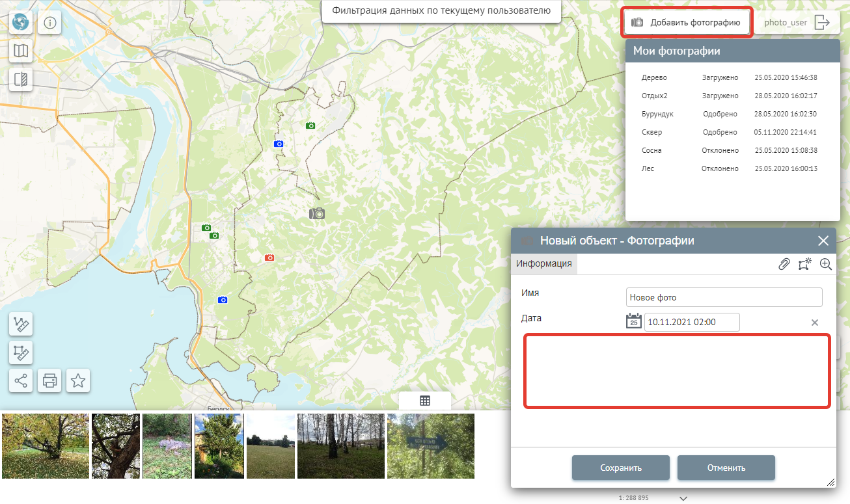Image resolution: width=850 pixels, height=504 pixels.
Task: Expand the scale selector chevron
Action: [x=683, y=499]
